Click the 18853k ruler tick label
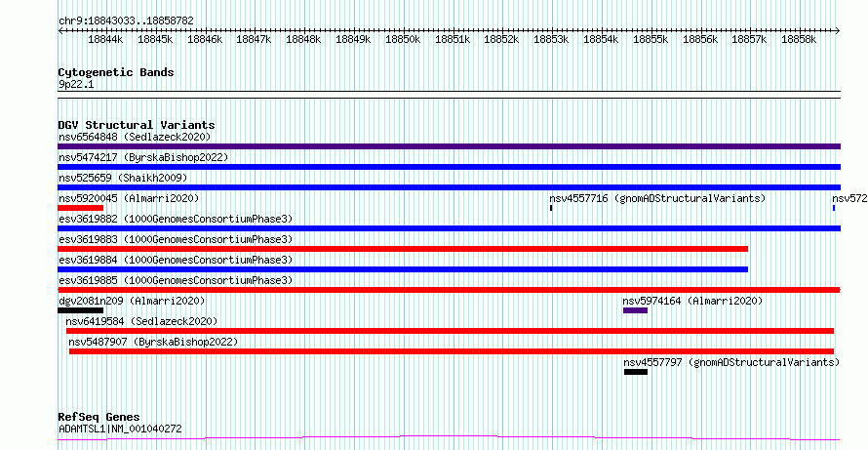The width and height of the screenshot is (868, 450). coord(551,40)
